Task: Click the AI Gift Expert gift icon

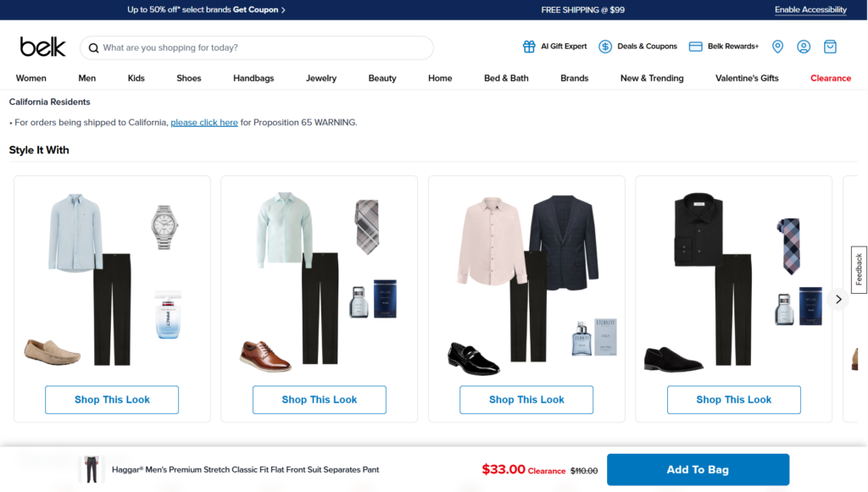Action: [x=529, y=47]
